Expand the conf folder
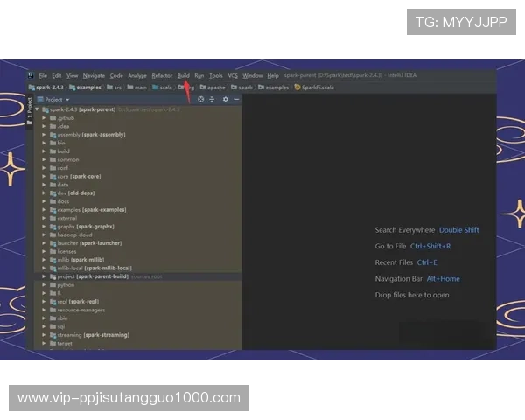The height and width of the screenshot is (420, 525). click(44, 168)
